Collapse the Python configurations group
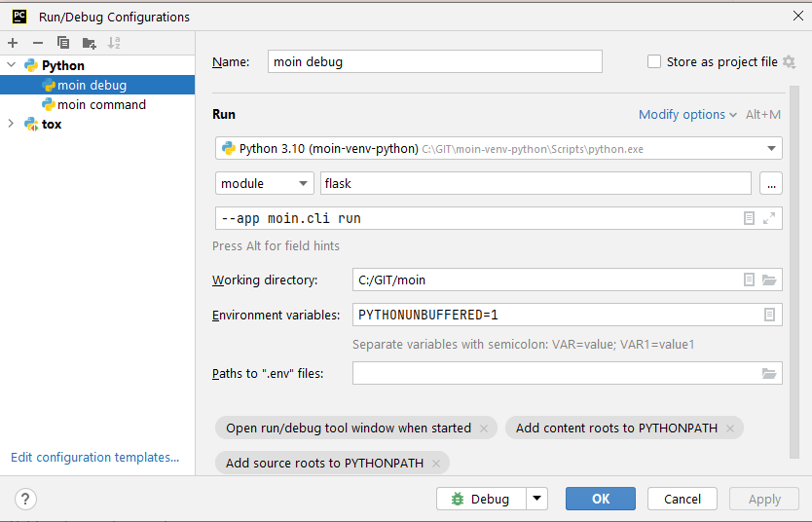 11,64
